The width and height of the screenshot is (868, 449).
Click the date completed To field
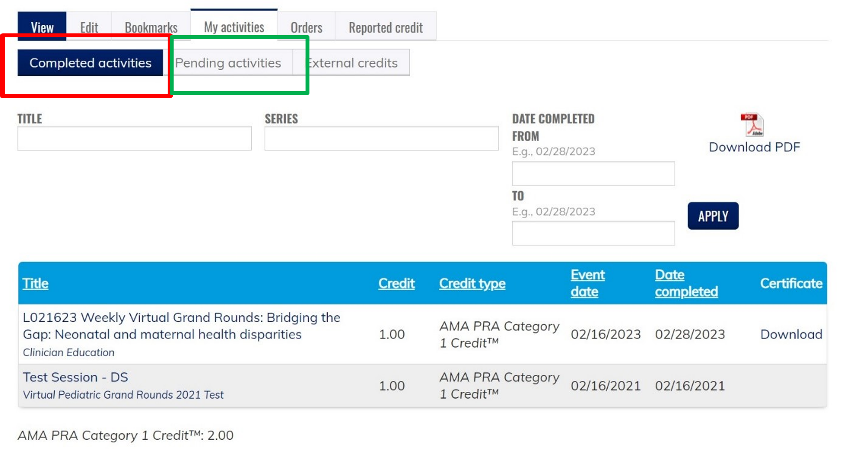593,233
